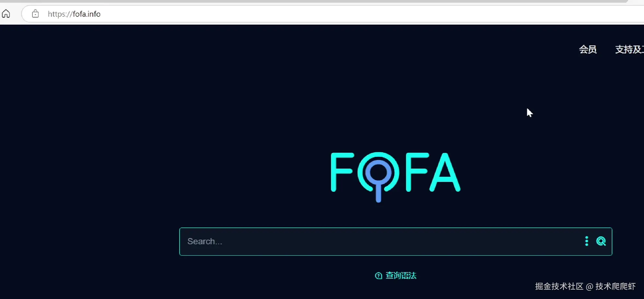Click the 技术爬爬虾 author name
The height and width of the screenshot is (299, 644).
coord(615,286)
